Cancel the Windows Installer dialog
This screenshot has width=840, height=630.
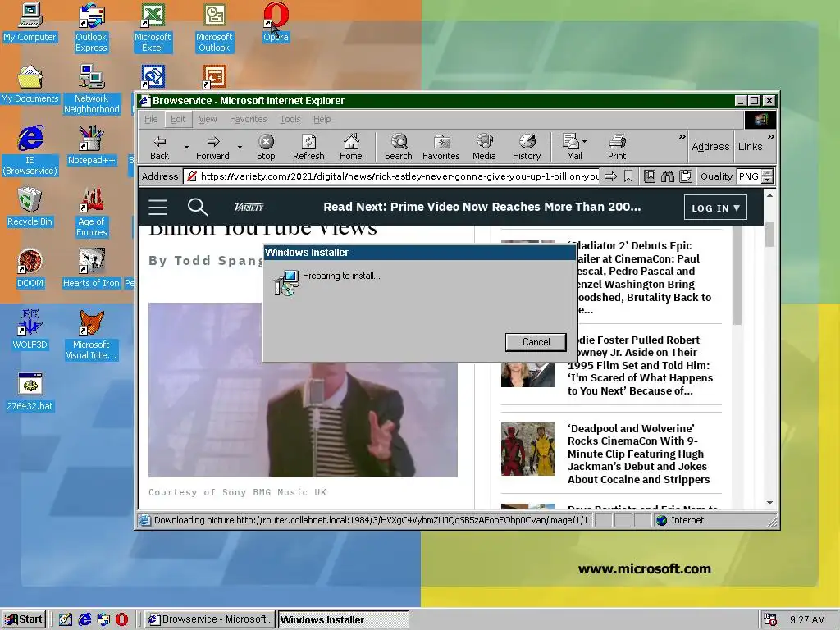536,342
